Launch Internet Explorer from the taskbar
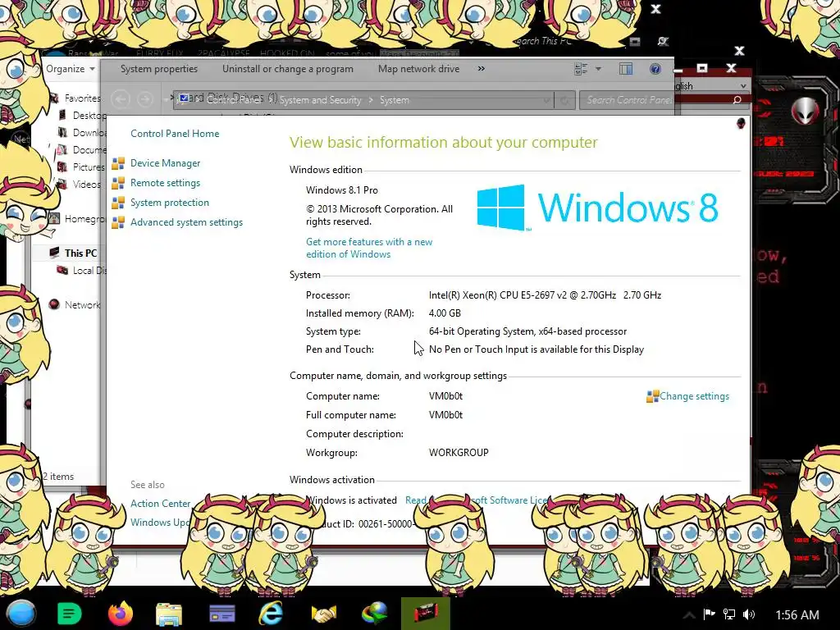 (x=271, y=614)
